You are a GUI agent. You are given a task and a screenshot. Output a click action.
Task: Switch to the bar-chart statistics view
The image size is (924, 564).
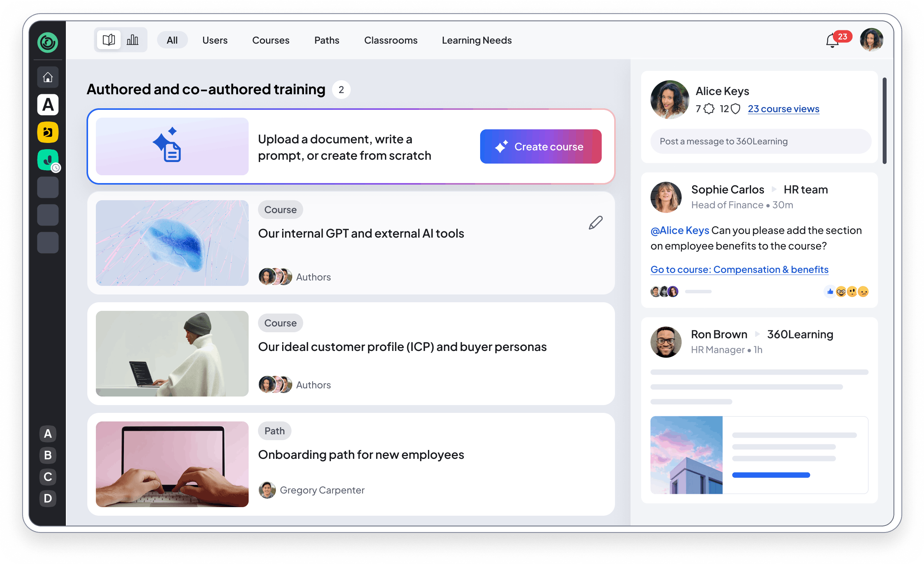point(133,39)
